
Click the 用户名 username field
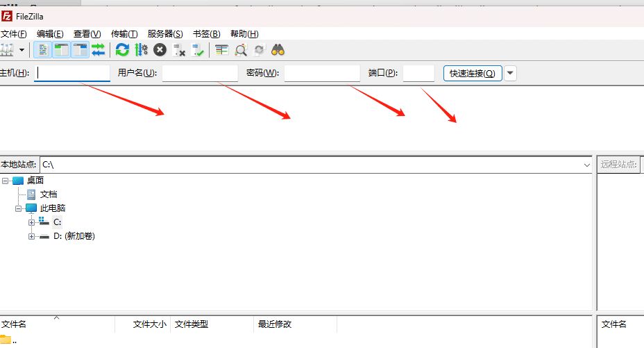[200, 73]
